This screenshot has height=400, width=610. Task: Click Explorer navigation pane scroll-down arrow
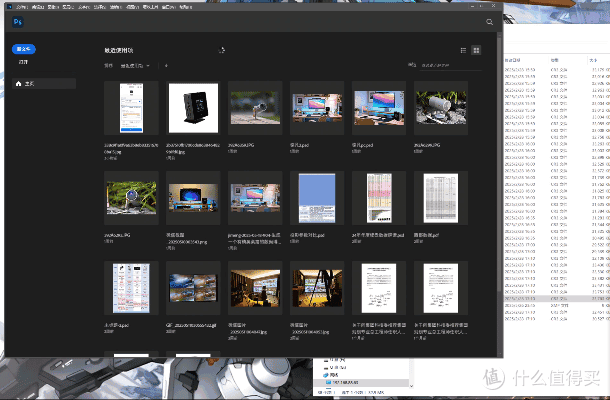tap(412, 386)
